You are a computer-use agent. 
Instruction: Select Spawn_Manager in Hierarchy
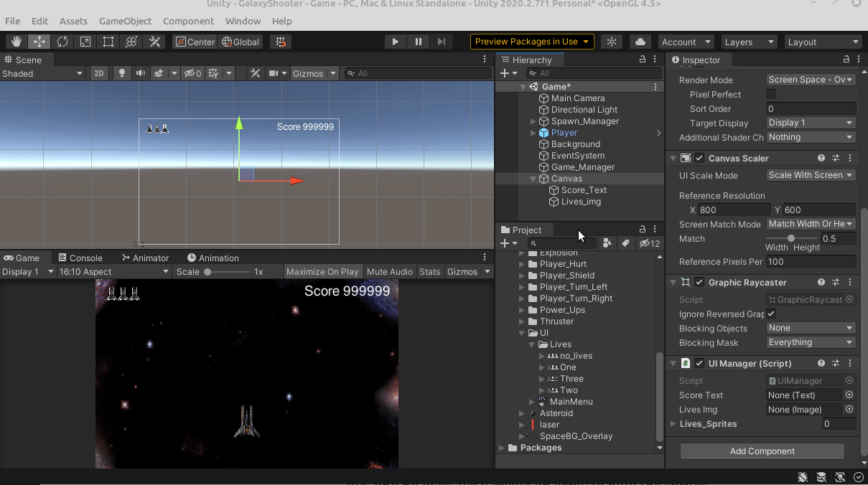tap(584, 121)
